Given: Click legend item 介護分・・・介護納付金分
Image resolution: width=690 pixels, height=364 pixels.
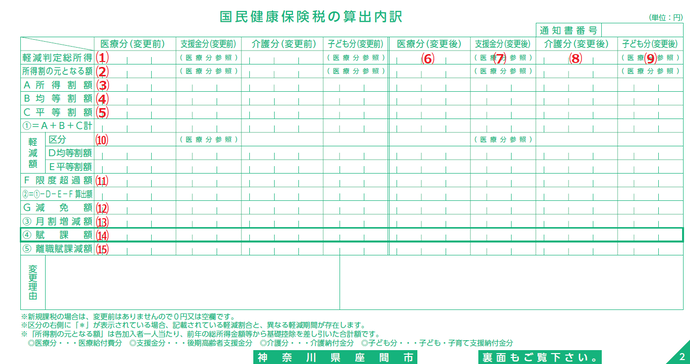Looking at the screenshot, I should (x=307, y=343).
